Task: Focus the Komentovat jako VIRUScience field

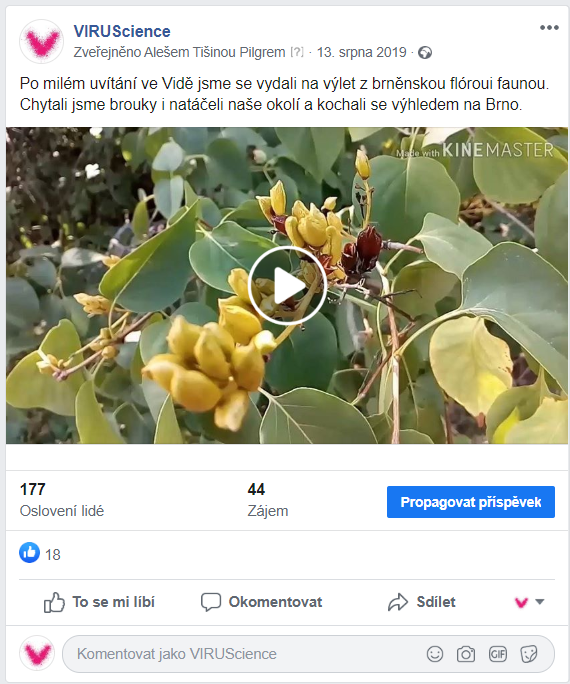Action: (x=308, y=654)
